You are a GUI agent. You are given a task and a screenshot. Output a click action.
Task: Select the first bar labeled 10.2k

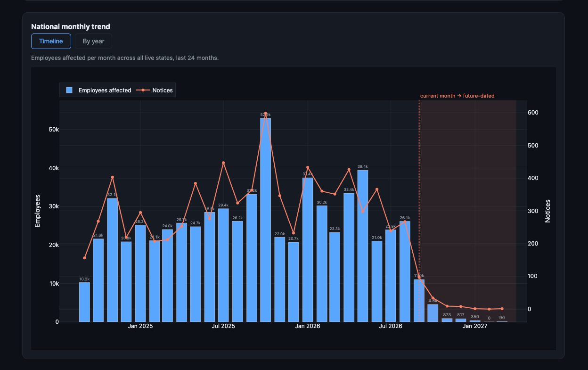pyautogui.click(x=84, y=302)
